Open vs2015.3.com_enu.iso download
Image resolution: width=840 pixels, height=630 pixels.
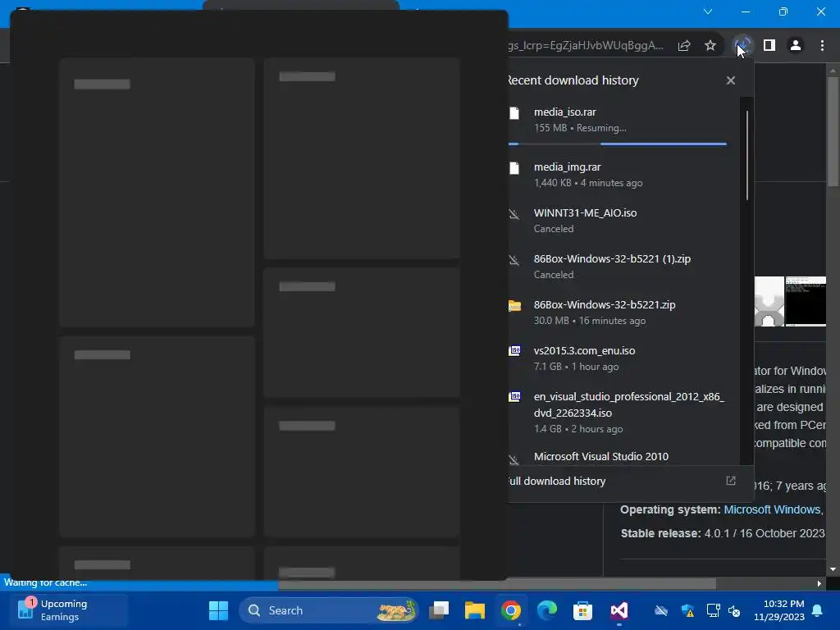pos(624,358)
